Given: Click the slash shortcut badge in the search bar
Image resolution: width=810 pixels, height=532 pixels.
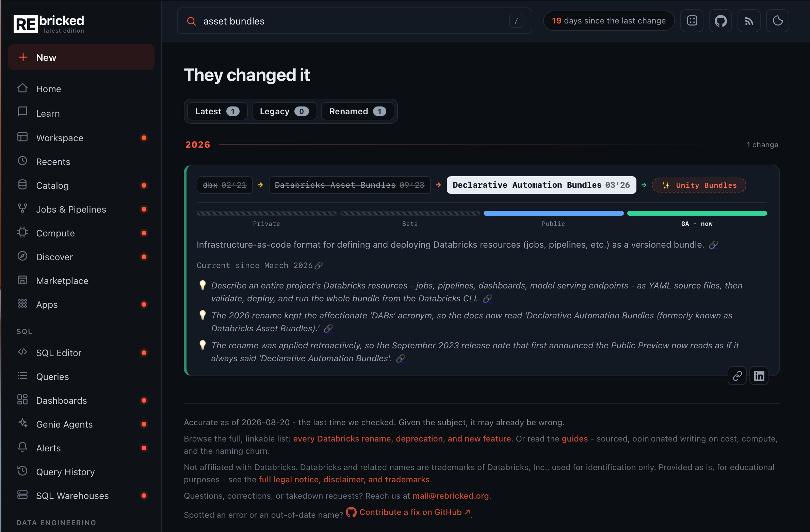Looking at the screenshot, I should [516, 21].
